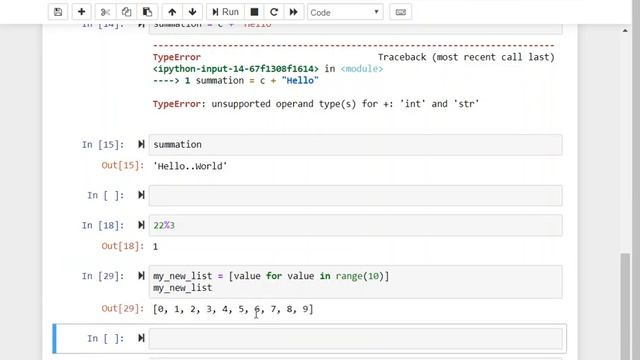Click Out[18] result value 1

[155, 247]
